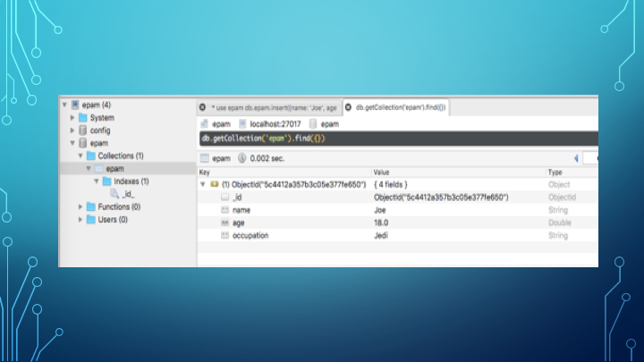Collapse the epam database node
Image resolution: width=644 pixels, height=362 pixels.
point(72,143)
